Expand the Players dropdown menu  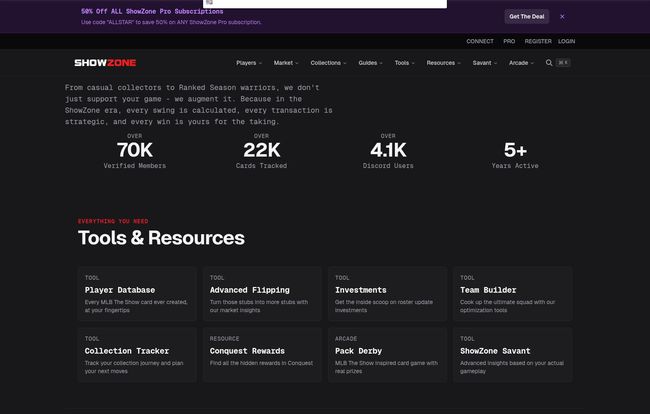coord(249,63)
